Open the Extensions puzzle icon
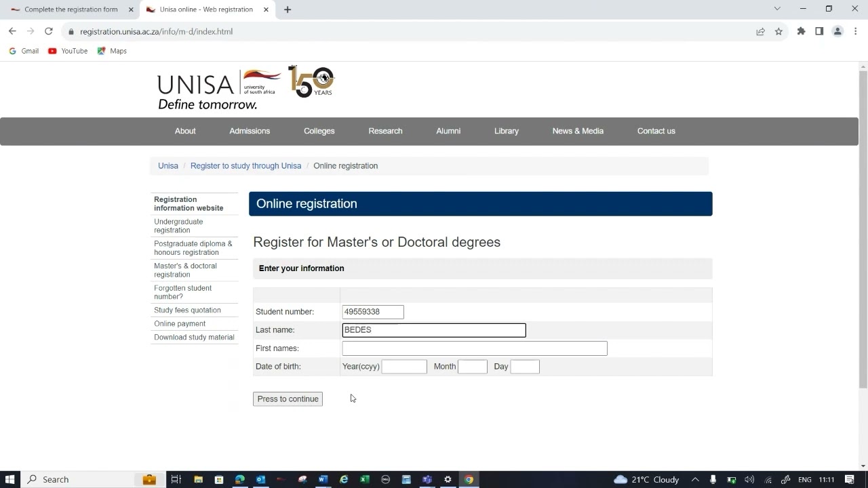 pyautogui.click(x=801, y=31)
